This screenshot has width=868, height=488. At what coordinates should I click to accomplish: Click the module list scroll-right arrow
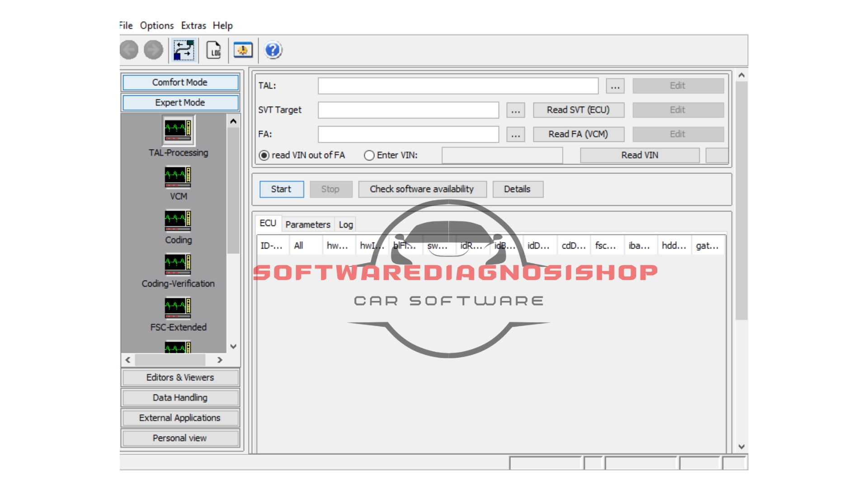click(x=220, y=360)
